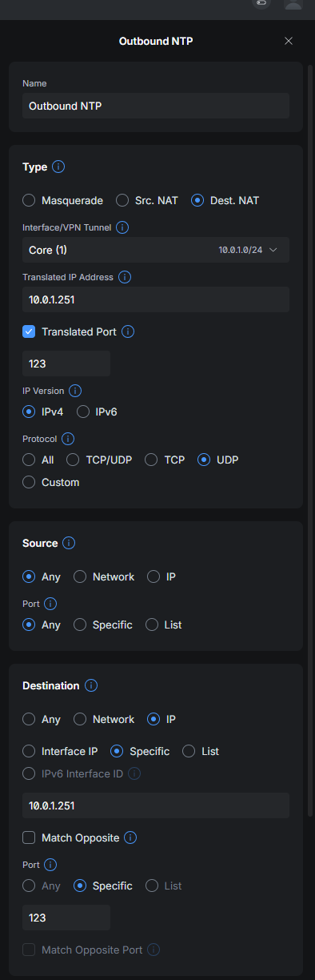Image resolution: width=315 pixels, height=980 pixels.
Task: Click the Destination Port info icon
Action: 50,865
